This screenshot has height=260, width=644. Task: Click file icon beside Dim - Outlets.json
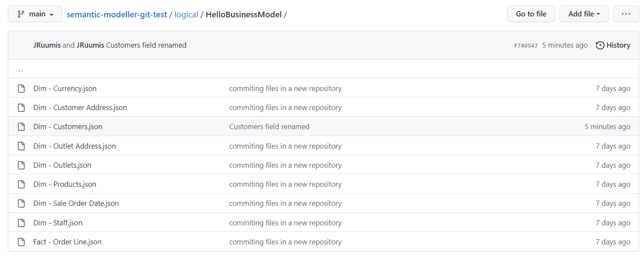coord(21,165)
